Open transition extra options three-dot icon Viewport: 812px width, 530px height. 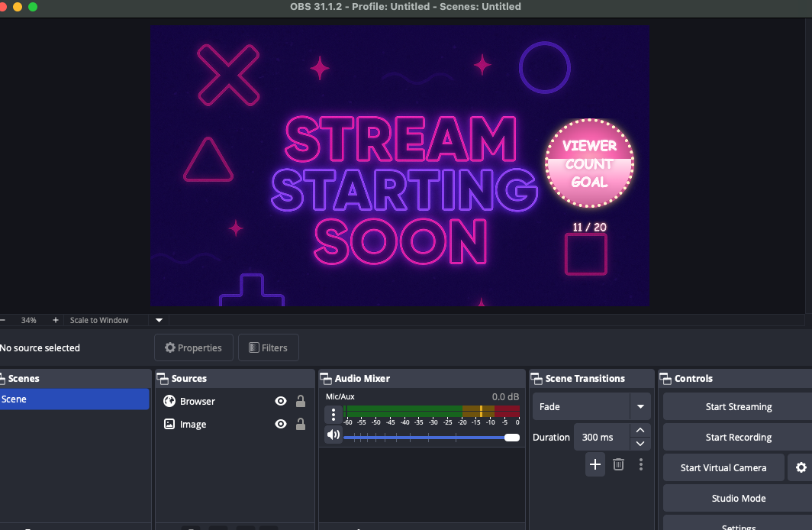click(641, 464)
